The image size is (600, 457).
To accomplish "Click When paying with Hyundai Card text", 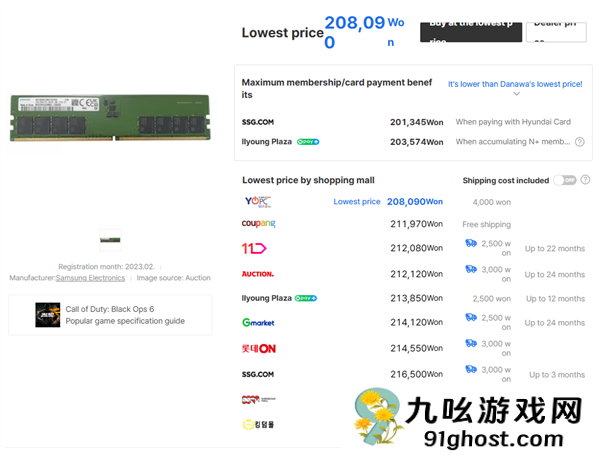I will (x=513, y=122).
